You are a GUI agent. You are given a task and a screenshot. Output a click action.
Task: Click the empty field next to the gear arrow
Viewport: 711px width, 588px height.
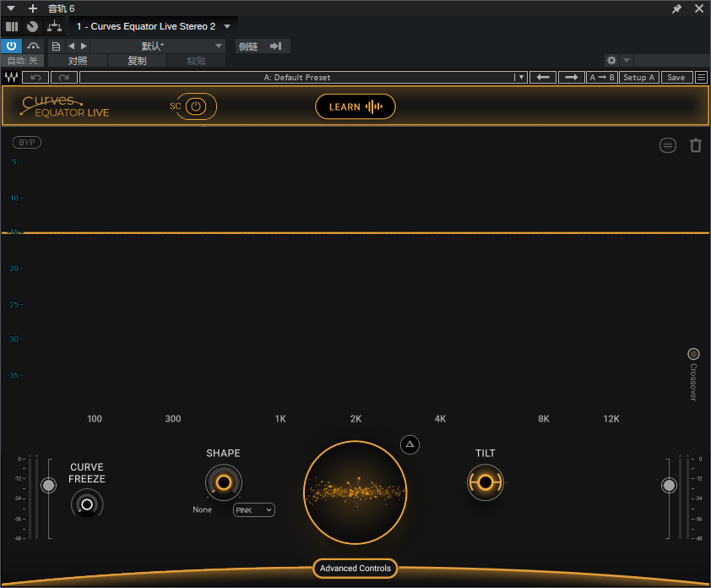tap(671, 60)
